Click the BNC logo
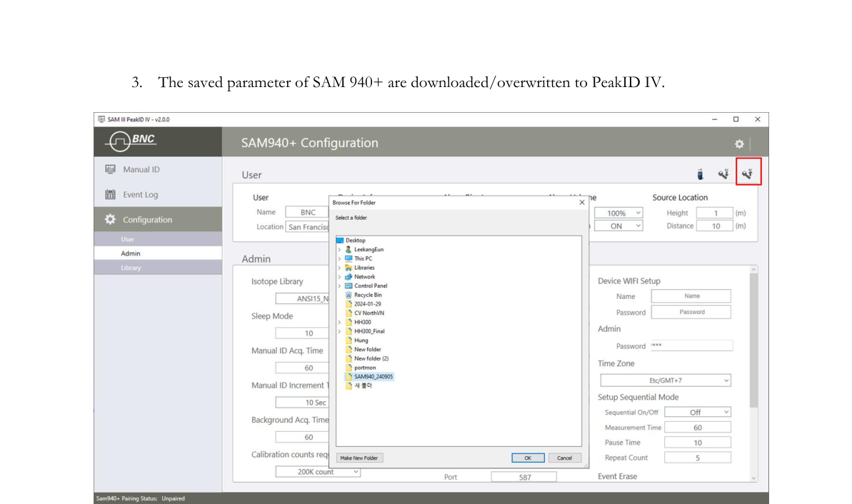 click(131, 141)
